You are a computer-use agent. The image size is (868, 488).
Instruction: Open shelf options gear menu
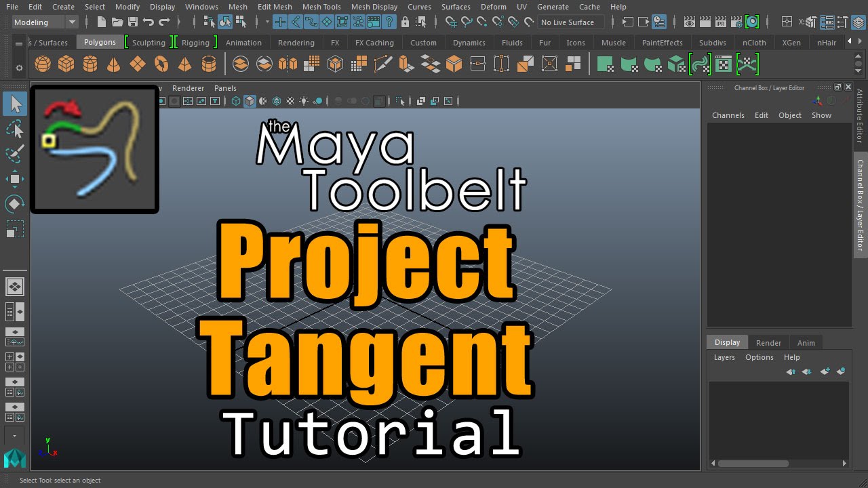click(19, 68)
